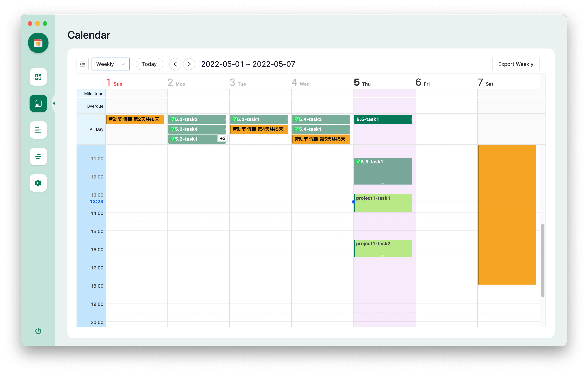Screen dimensions: 588x374
Task: Toggle the timed 5.5-task1 checkbox
Action: click(x=358, y=162)
